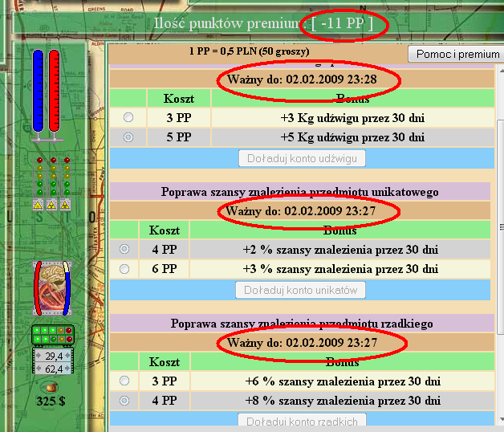This screenshot has width=504, height=432.
Task: Click the left yellow radiation warning icon
Action: coord(37,206)
